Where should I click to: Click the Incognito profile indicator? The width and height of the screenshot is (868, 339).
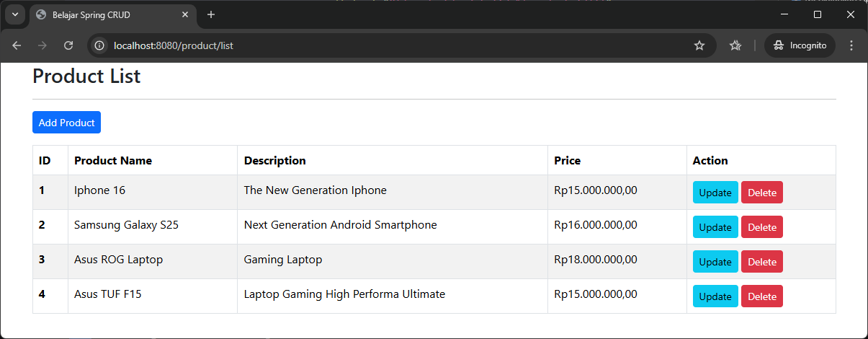800,45
